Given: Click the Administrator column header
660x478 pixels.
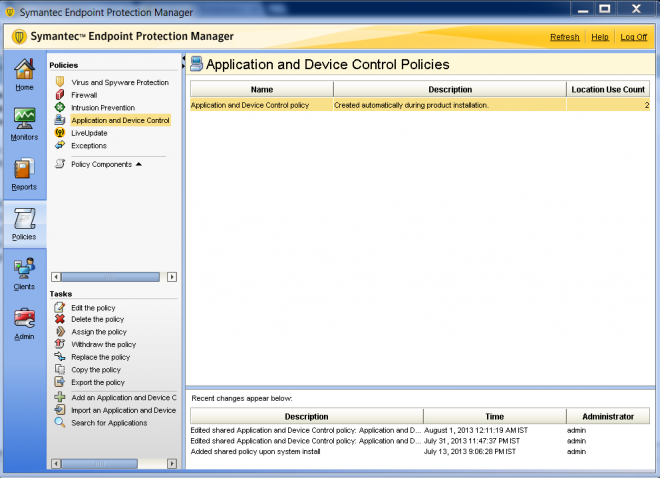Looking at the screenshot, I should coord(608,416).
